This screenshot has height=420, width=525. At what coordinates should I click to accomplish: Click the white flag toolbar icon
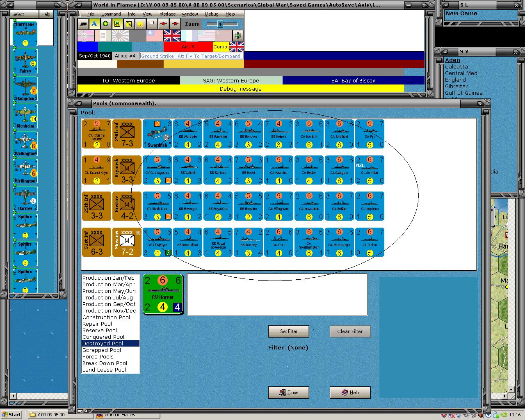pos(152,24)
